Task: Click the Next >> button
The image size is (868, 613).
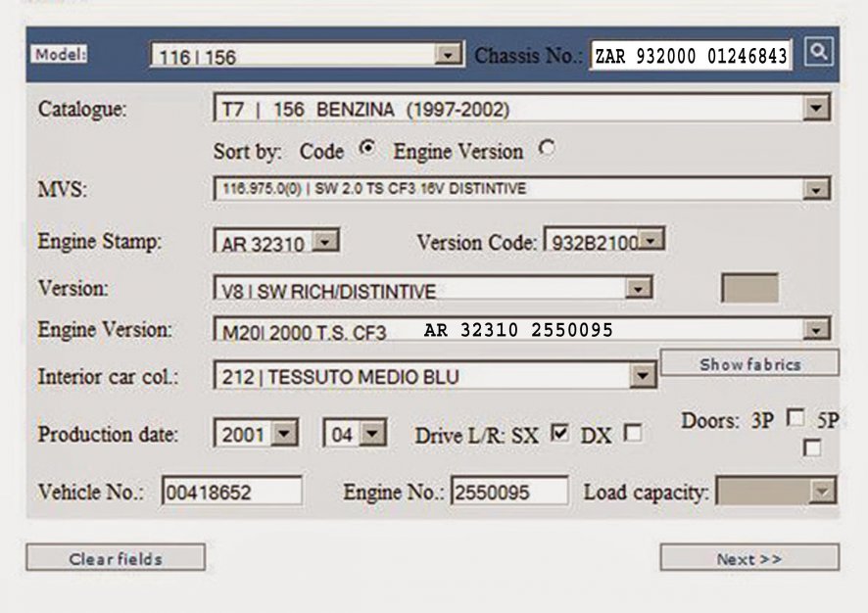Action: [x=748, y=558]
